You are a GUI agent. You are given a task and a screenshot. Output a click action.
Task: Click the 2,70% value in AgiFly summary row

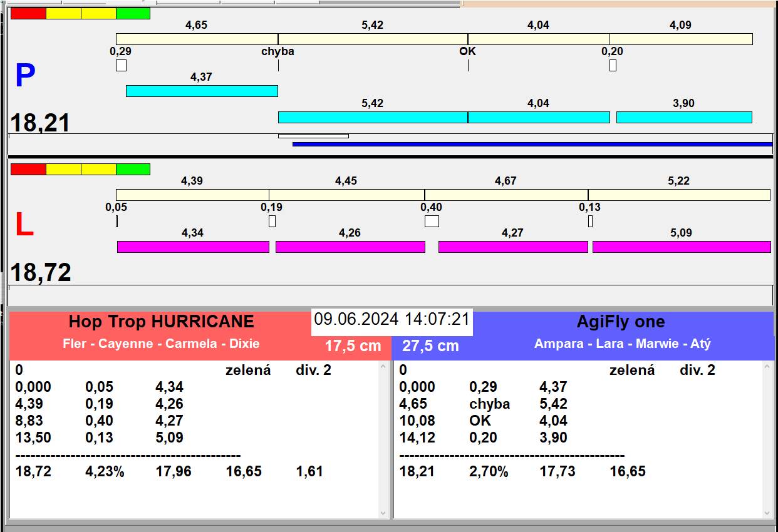489,471
